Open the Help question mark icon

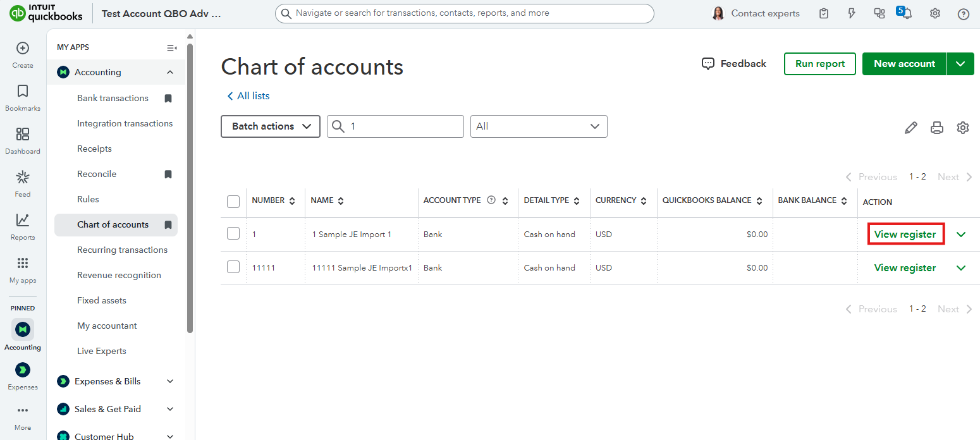[963, 14]
